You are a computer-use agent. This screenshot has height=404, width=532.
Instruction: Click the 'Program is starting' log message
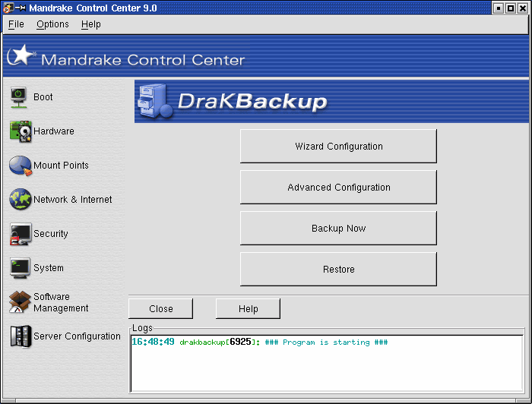click(326, 342)
